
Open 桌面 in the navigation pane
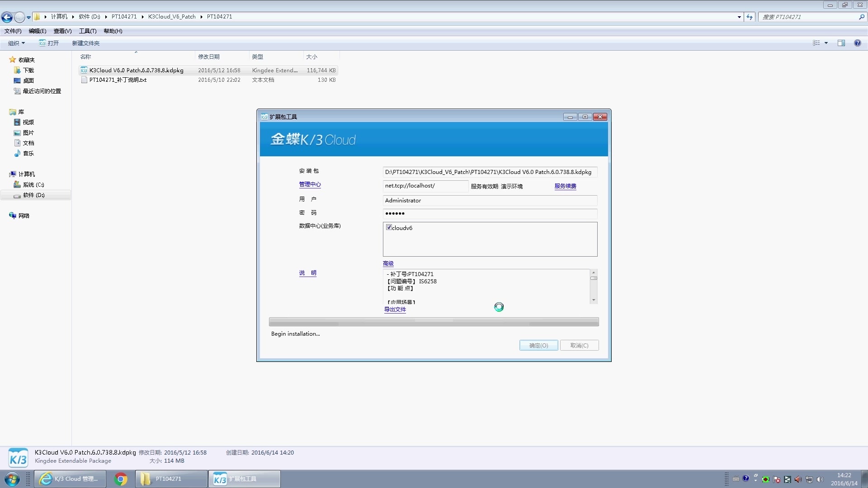(x=28, y=81)
